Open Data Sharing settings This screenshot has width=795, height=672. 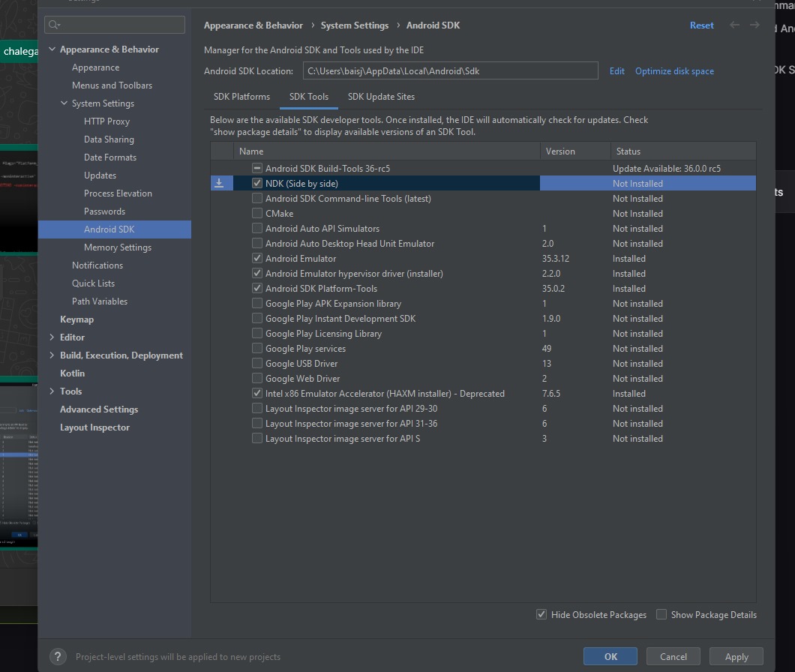tap(109, 139)
